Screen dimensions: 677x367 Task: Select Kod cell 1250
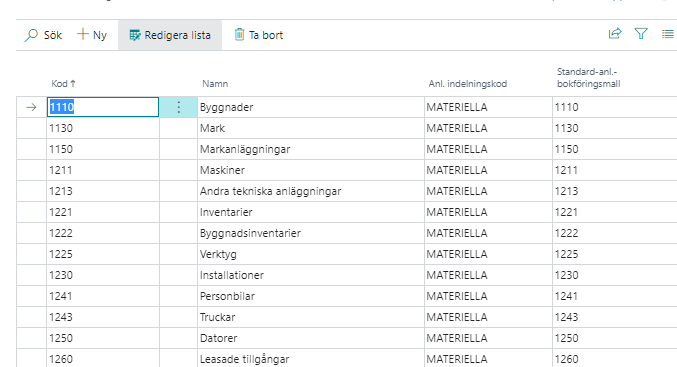tap(103, 339)
